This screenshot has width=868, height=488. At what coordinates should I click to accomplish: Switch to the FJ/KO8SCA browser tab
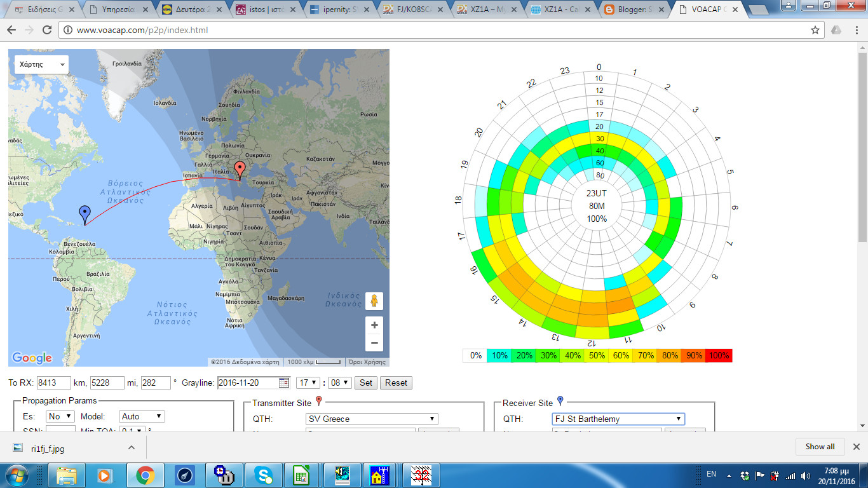pos(412,10)
